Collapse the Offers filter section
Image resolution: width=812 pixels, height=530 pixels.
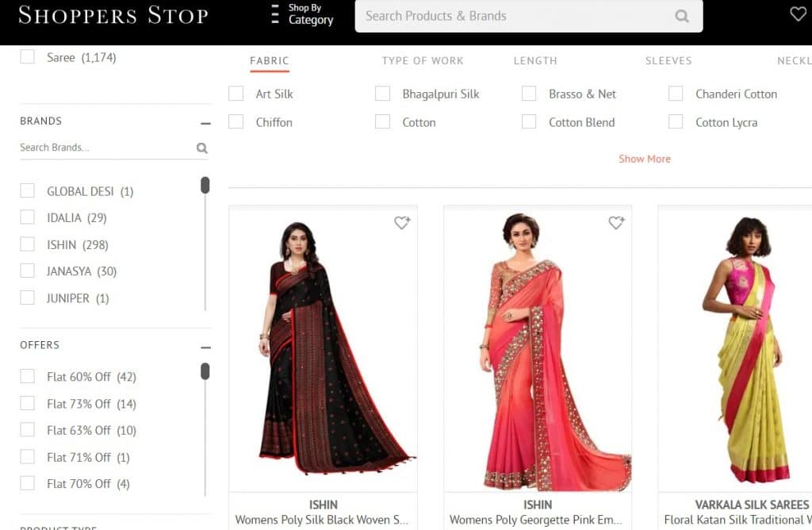(x=205, y=348)
